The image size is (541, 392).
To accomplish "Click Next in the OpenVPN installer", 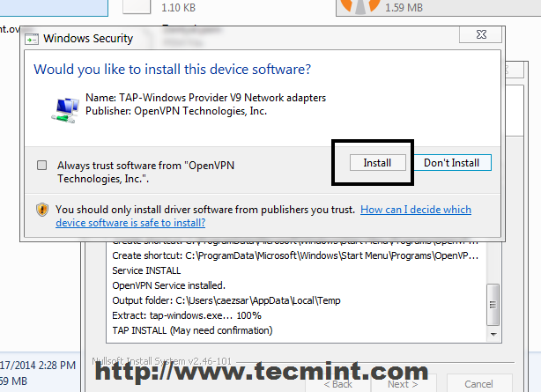I will [x=403, y=384].
